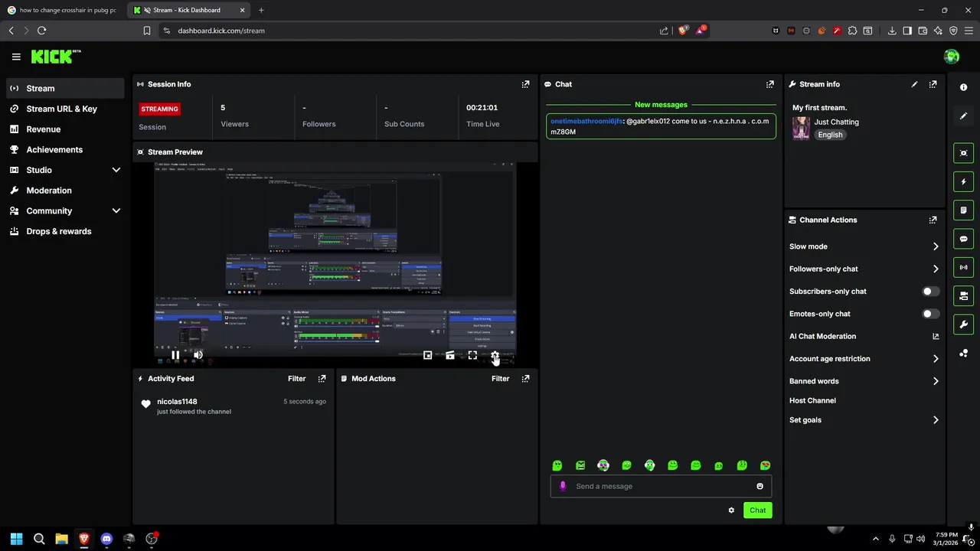Toggle Subscribers-only chat switch
Screen dimensions: 980x551
tap(930, 292)
